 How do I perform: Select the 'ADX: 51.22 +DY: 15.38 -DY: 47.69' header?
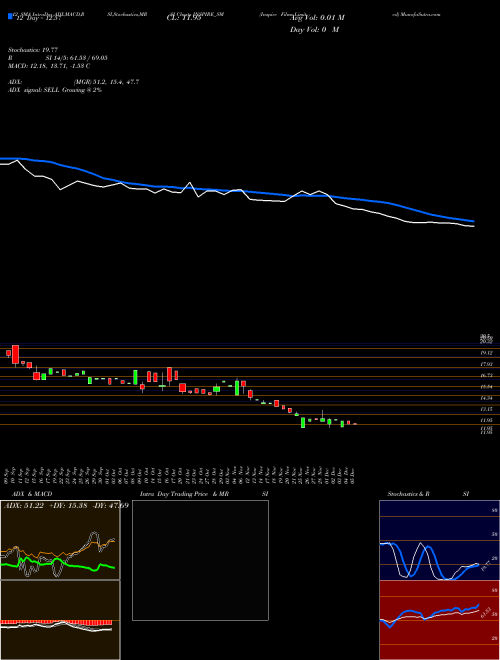pyautogui.click(x=66, y=505)
